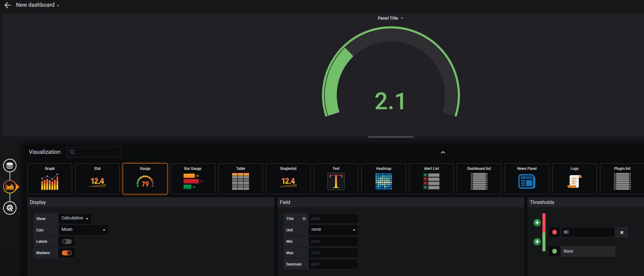Go back with the arrow icon
This screenshot has height=276, width=644.
(7, 5)
